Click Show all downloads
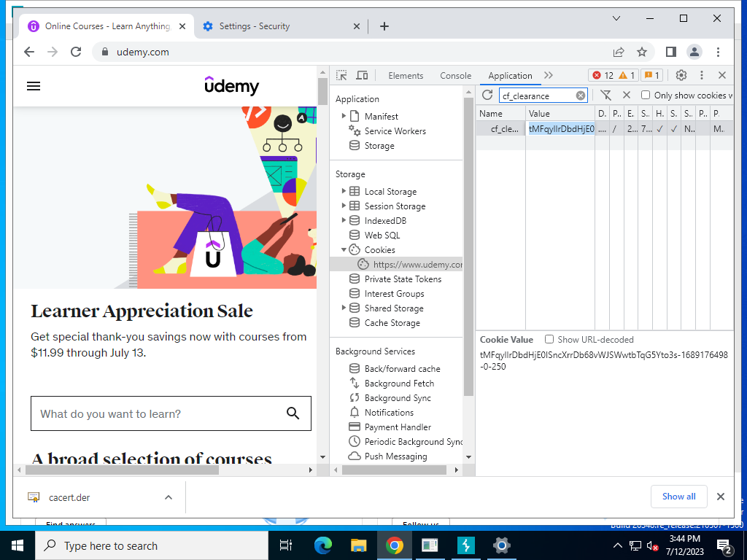 click(678, 497)
